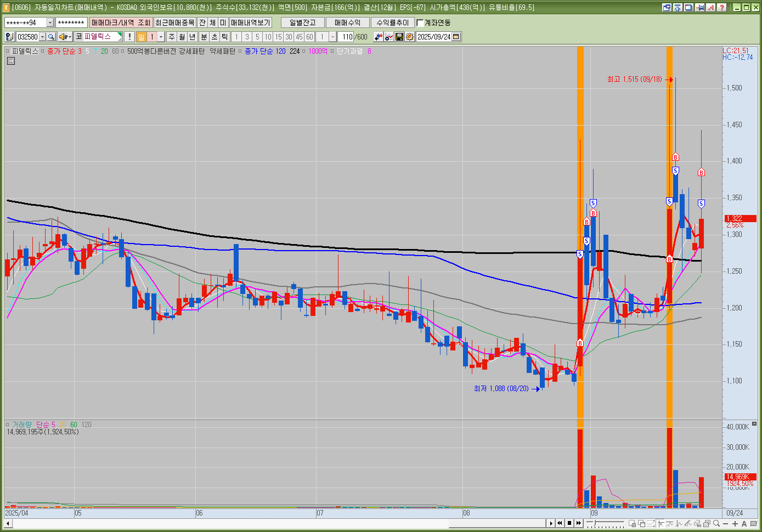Click the play forward control below the chart

(551, 523)
